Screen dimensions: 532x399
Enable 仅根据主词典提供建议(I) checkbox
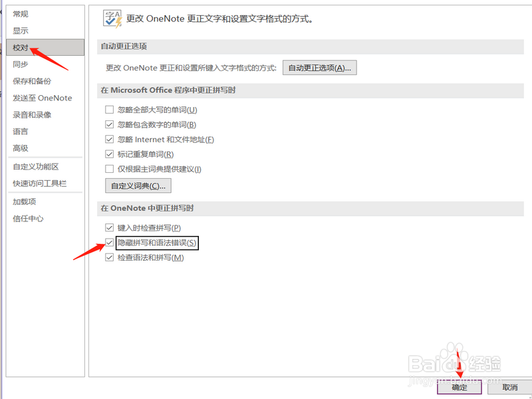[x=109, y=169]
